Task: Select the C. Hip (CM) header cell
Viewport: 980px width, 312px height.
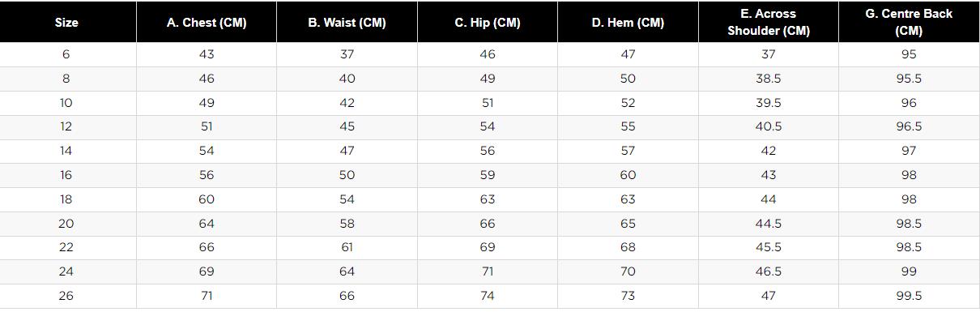Action: click(488, 23)
